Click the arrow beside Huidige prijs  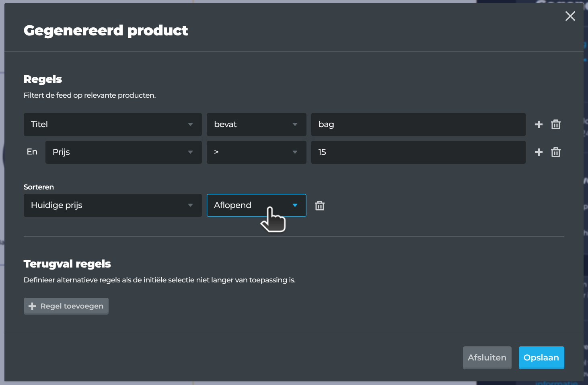click(190, 205)
